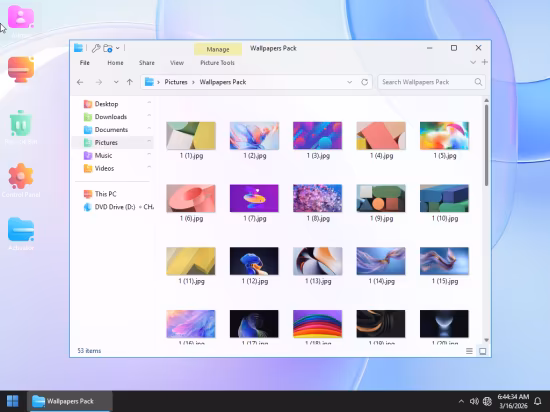The width and height of the screenshot is (550, 412).
Task: Click the pin icon next to Music
Action: point(149,154)
